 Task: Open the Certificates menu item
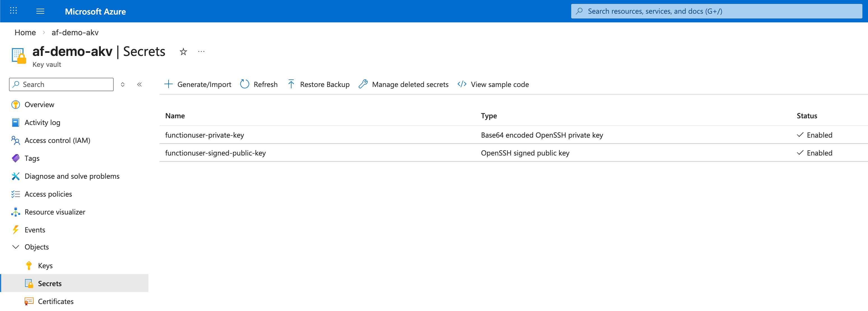56,301
